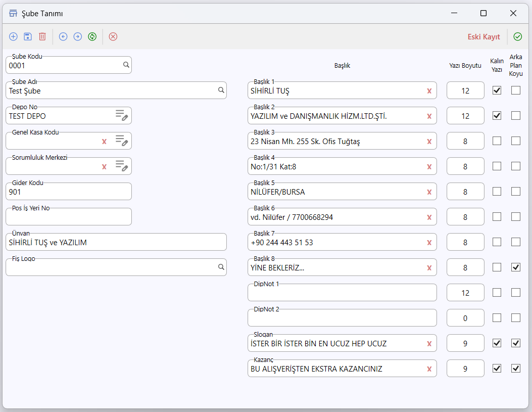532x412 pixels.
Task: Click the green checkmark confirm icon
Action: (x=517, y=37)
